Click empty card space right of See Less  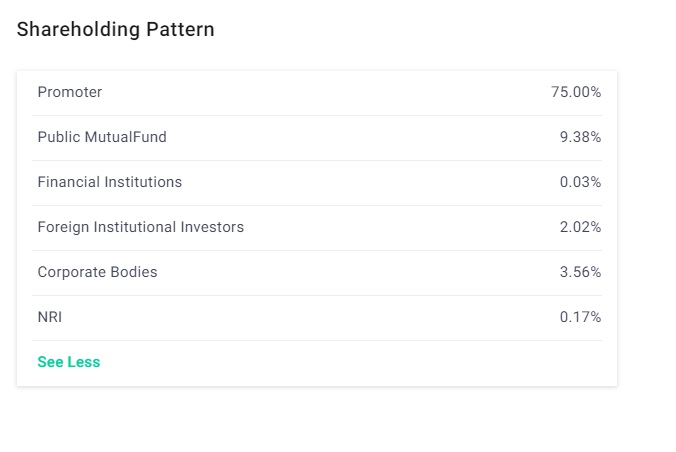pyautogui.click(x=350, y=362)
